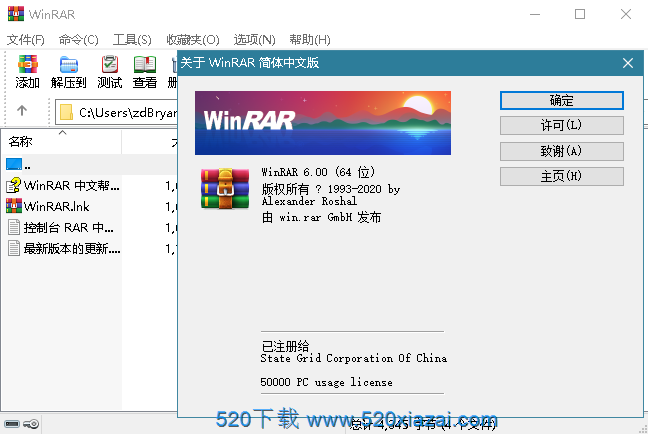This screenshot has width=648, height=434.
Task: Click the 许可(L) button
Action: pos(562,125)
